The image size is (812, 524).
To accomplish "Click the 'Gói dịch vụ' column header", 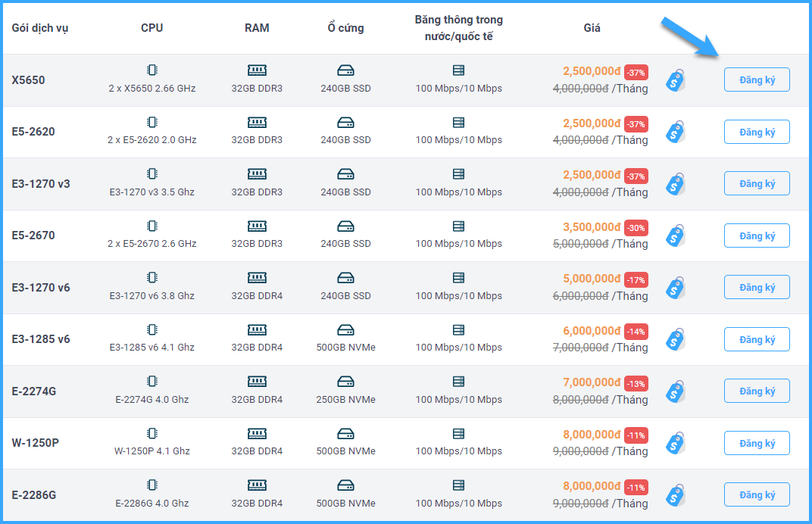I will (x=40, y=28).
